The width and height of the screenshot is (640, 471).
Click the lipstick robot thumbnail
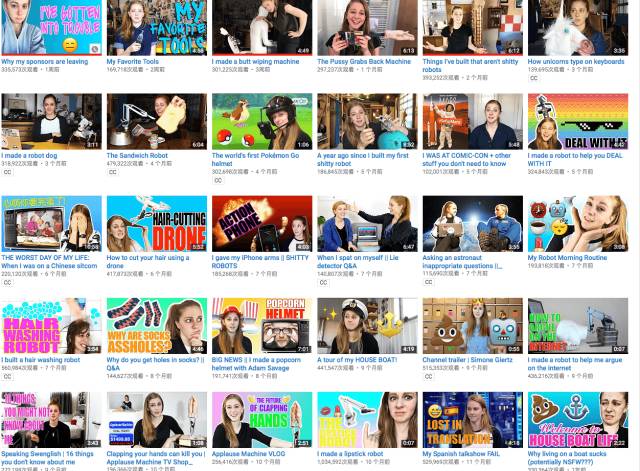tap(367, 420)
